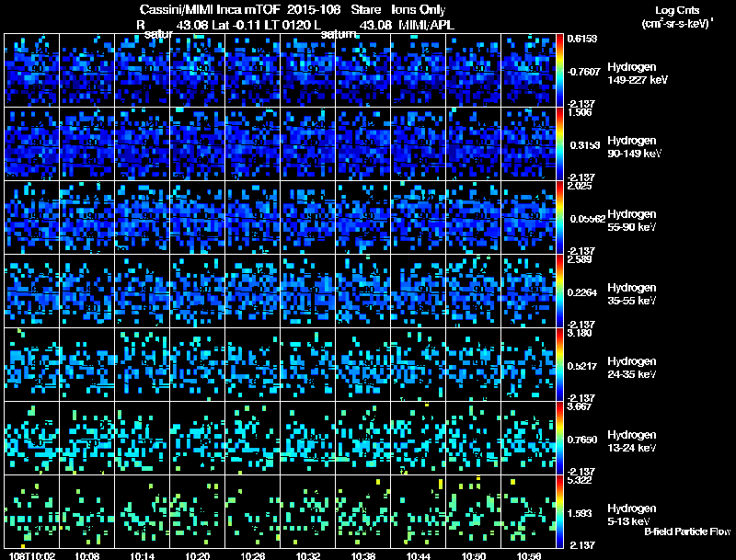736x560 pixels.
Task: Click the colorbar beside Hydrogen 13-24 keV
Action: tap(559, 439)
